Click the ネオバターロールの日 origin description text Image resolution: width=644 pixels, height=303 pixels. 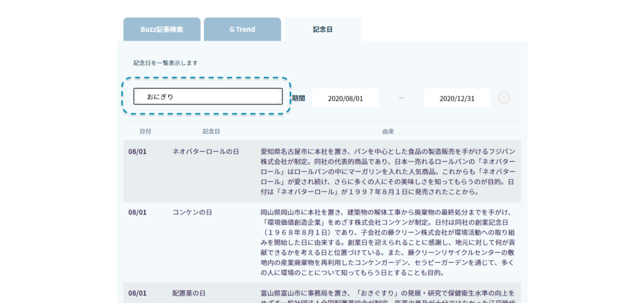click(388, 171)
